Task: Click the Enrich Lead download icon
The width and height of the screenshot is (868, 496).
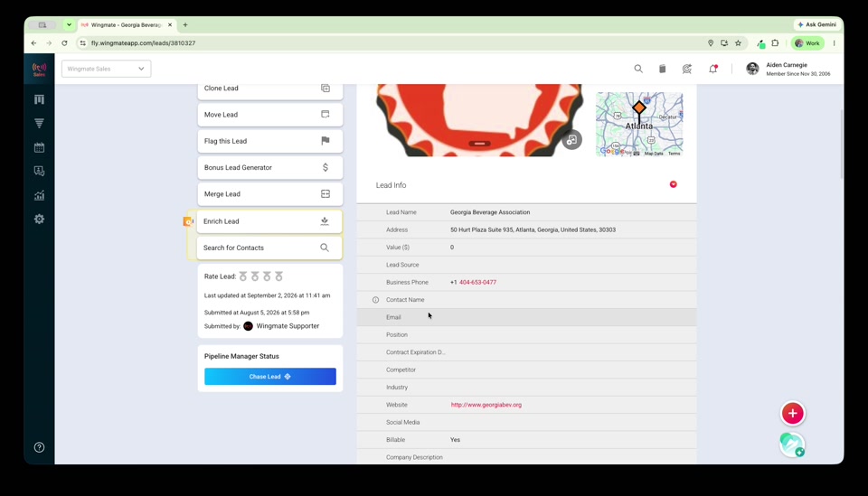Action: (325, 221)
